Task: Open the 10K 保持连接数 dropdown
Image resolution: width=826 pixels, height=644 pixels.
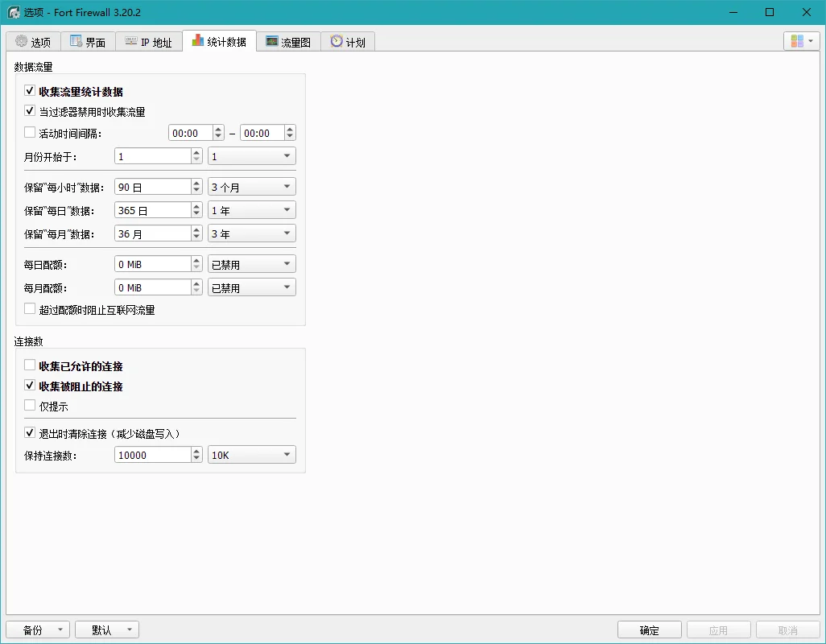Action: (x=252, y=455)
